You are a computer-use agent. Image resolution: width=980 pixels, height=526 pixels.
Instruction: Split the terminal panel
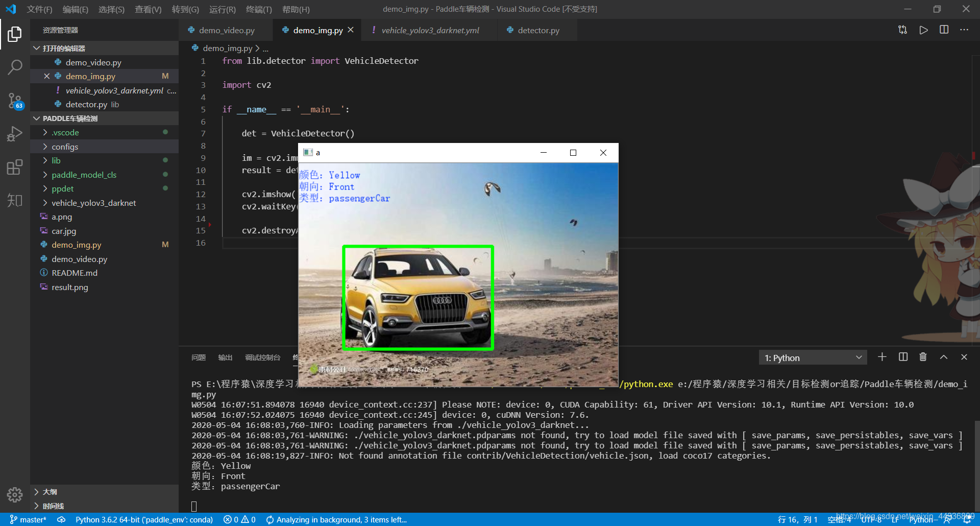click(x=903, y=357)
